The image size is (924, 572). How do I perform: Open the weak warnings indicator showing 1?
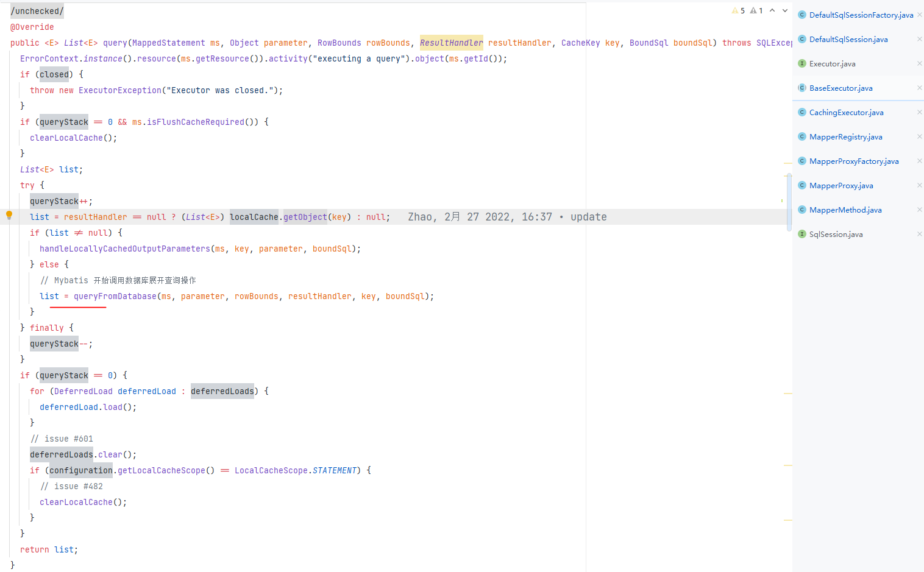pos(756,11)
